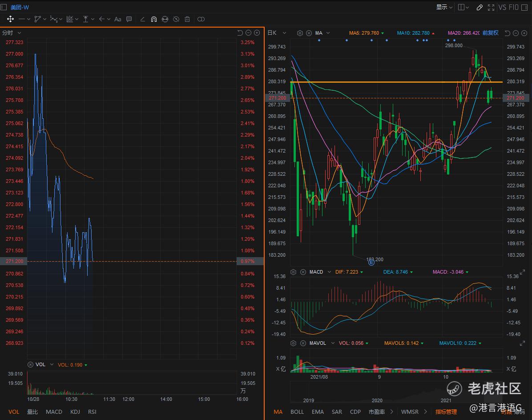
Task: Delete drawings with the trash icon
Action: click(187, 19)
